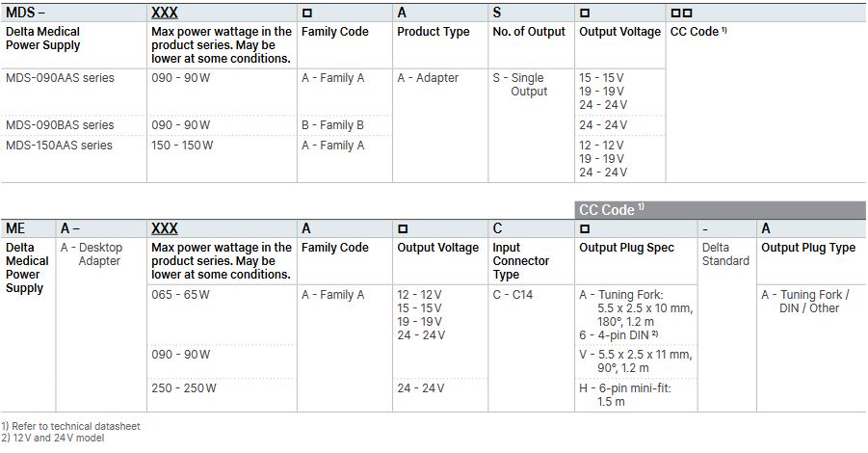Image resolution: width=868 pixels, height=453 pixels.
Task: Click the 'MDS-150AAS series' row label
Action: click(x=59, y=146)
